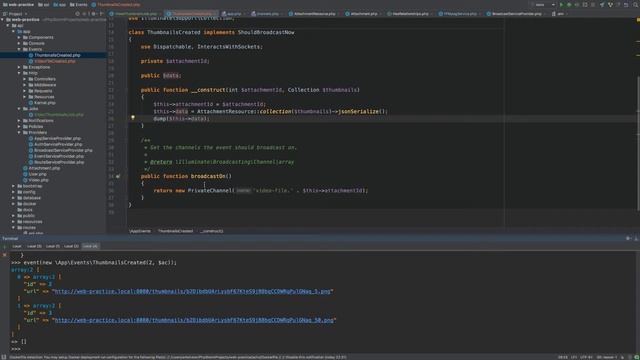The height and width of the screenshot is (360, 640).
Task: Click __construct() breadcrumb below the editor
Action: (x=212, y=231)
